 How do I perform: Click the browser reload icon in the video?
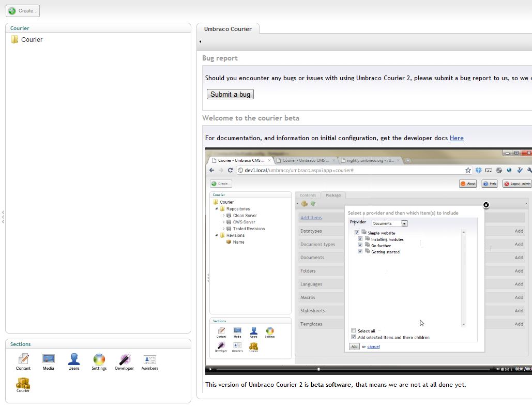coord(231,171)
